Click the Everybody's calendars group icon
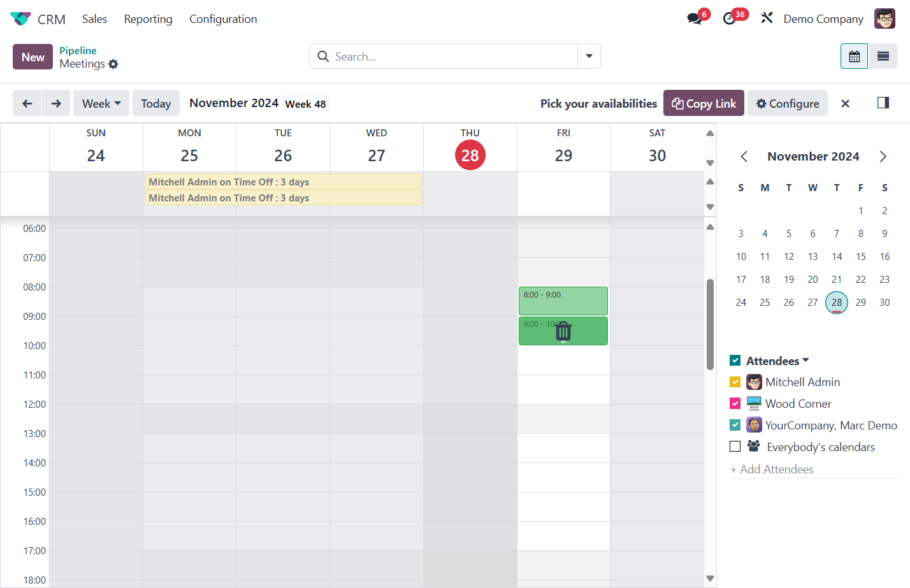 [x=753, y=446]
